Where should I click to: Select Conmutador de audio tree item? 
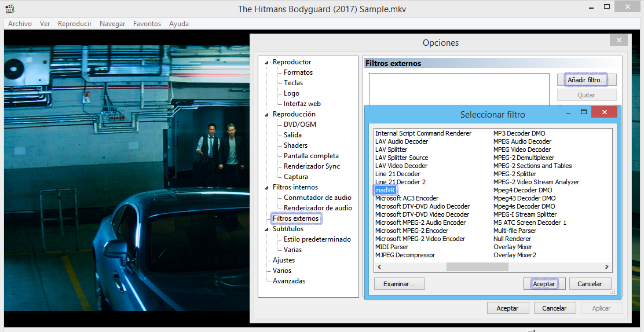(317, 198)
